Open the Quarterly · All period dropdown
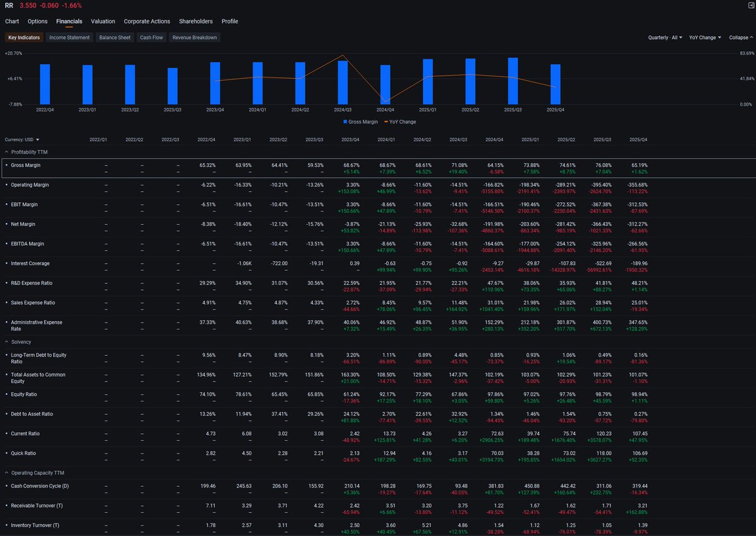 [x=665, y=38]
